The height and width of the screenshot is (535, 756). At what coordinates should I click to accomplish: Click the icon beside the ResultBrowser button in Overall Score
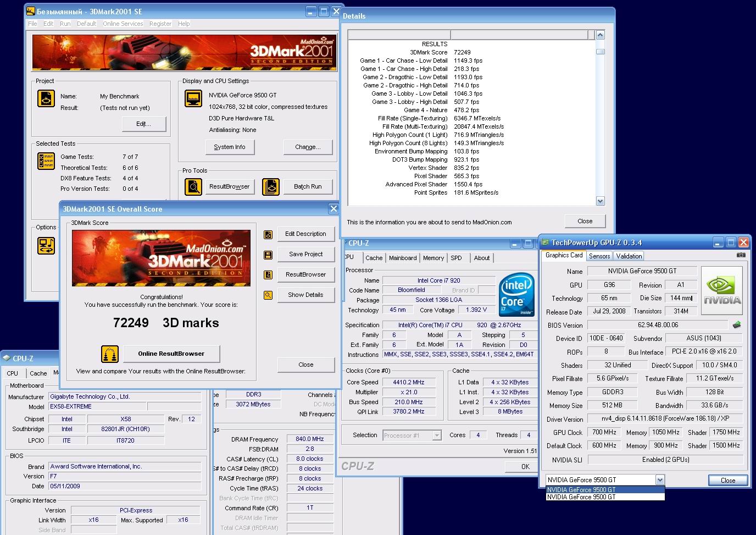click(268, 275)
